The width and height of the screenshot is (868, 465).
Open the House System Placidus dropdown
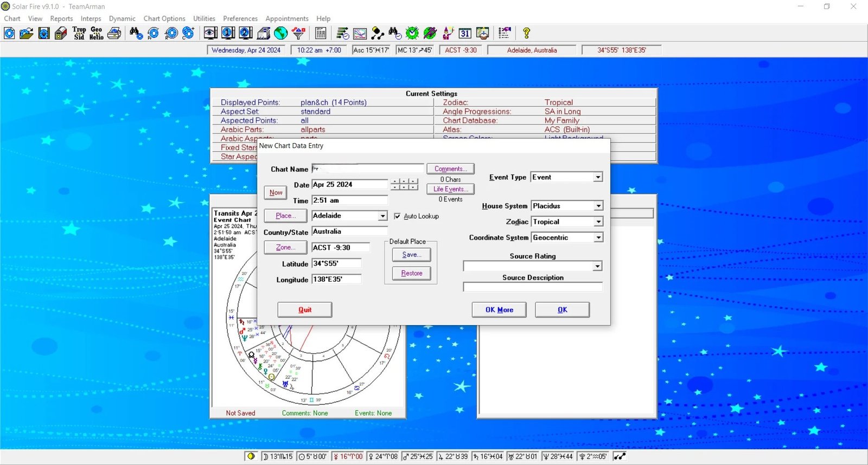[598, 206]
